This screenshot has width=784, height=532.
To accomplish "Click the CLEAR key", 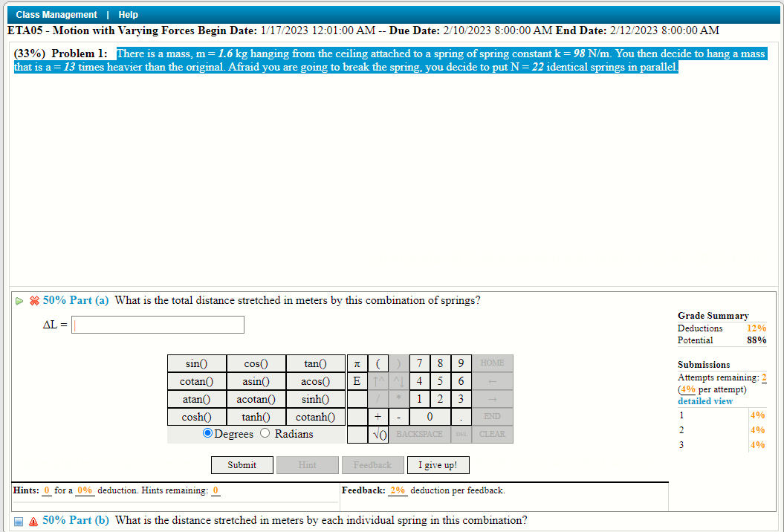I will pyautogui.click(x=493, y=435).
